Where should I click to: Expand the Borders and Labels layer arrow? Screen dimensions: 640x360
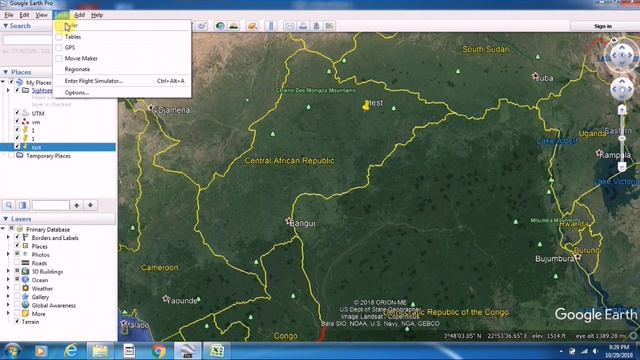click(8, 238)
